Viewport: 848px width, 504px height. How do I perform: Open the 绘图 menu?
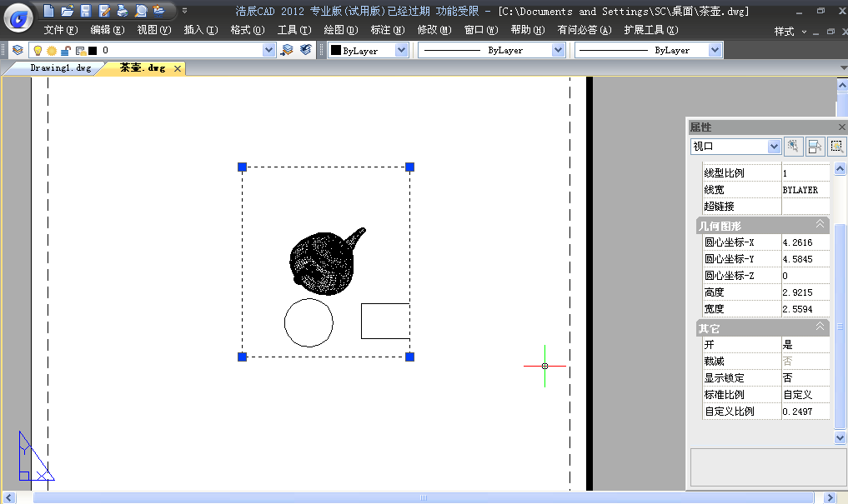click(340, 30)
